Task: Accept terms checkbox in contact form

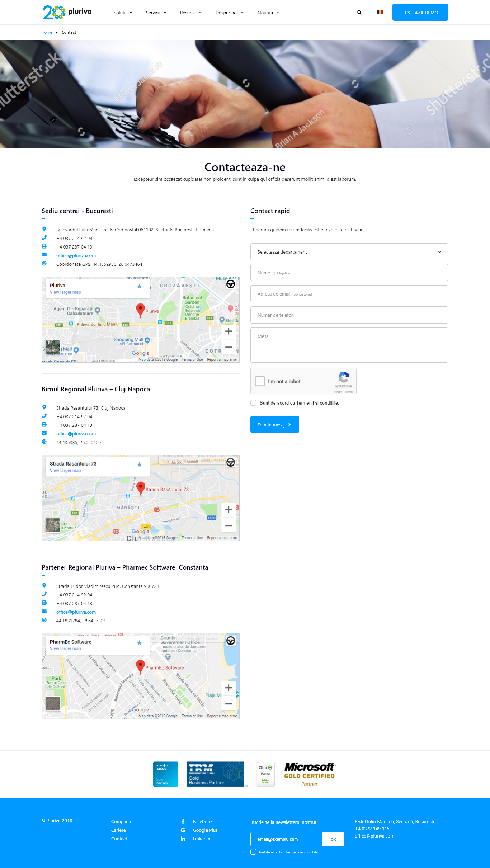Action: (253, 403)
